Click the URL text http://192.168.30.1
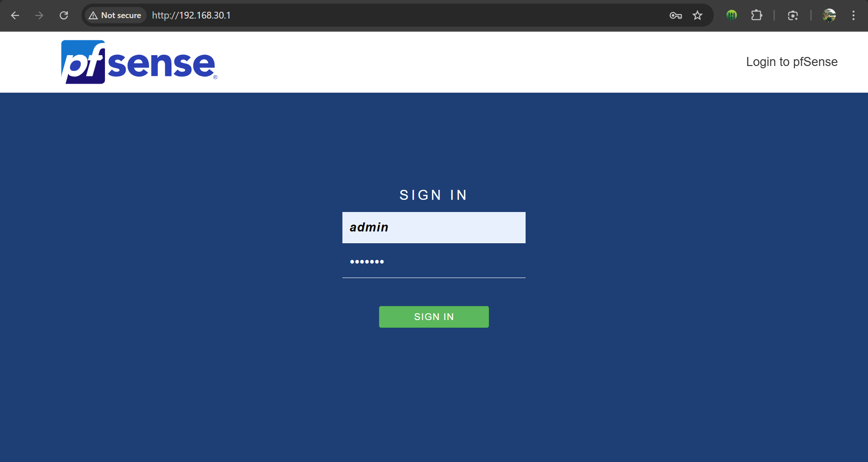 point(191,15)
